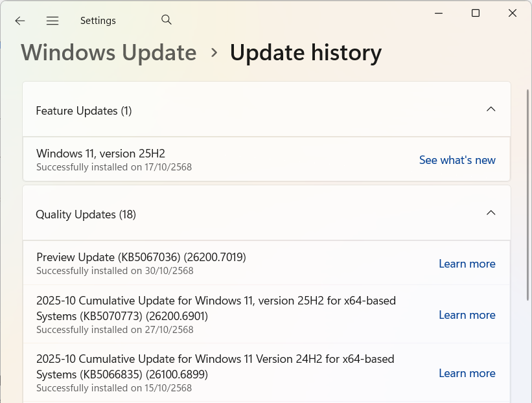The width and height of the screenshot is (532, 403).
Task: Open Learn more for KB5070773 update
Action: (x=467, y=315)
